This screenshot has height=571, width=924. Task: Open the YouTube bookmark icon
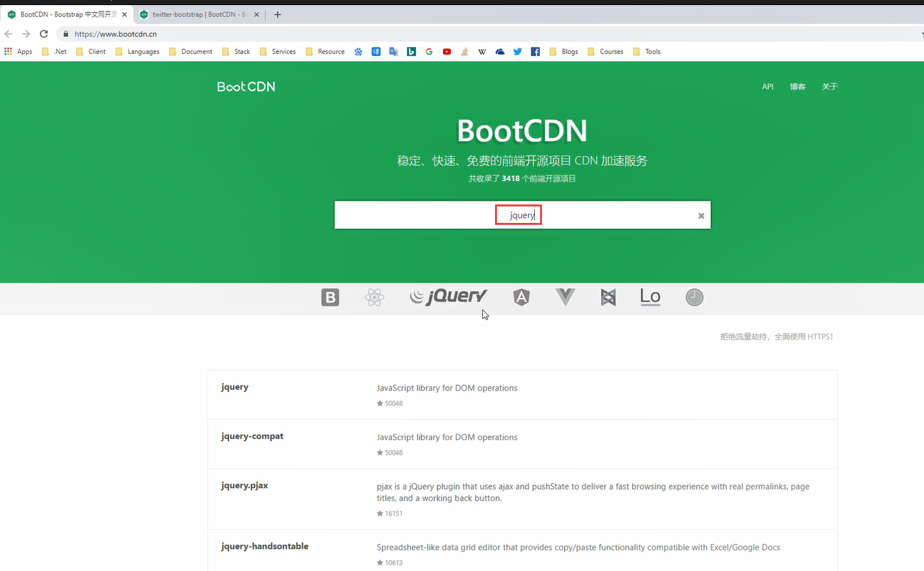[x=447, y=51]
